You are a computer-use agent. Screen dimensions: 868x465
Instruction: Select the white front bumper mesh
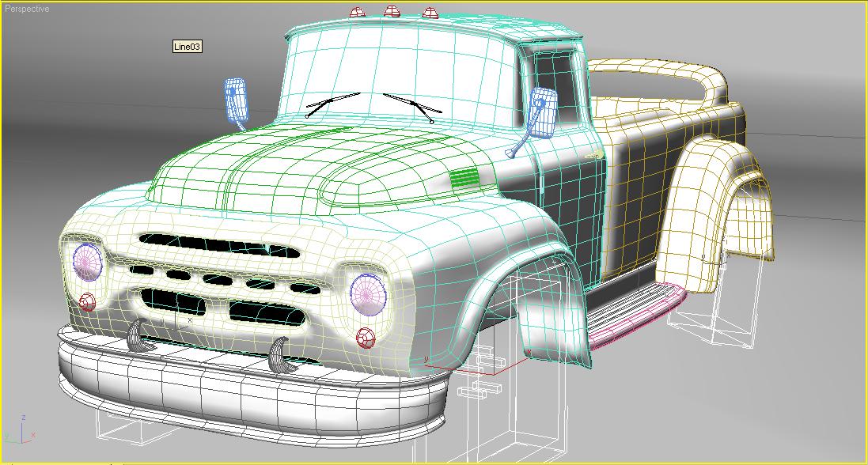pyautogui.click(x=237, y=391)
